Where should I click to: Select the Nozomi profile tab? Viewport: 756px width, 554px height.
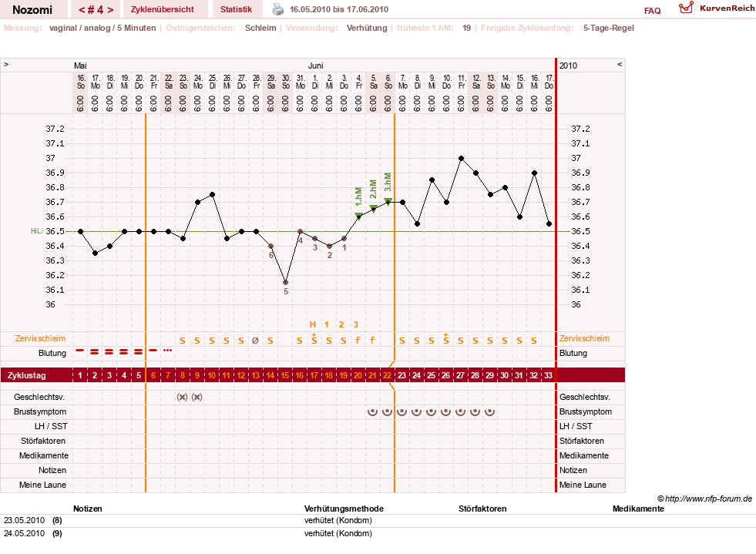[x=32, y=9]
